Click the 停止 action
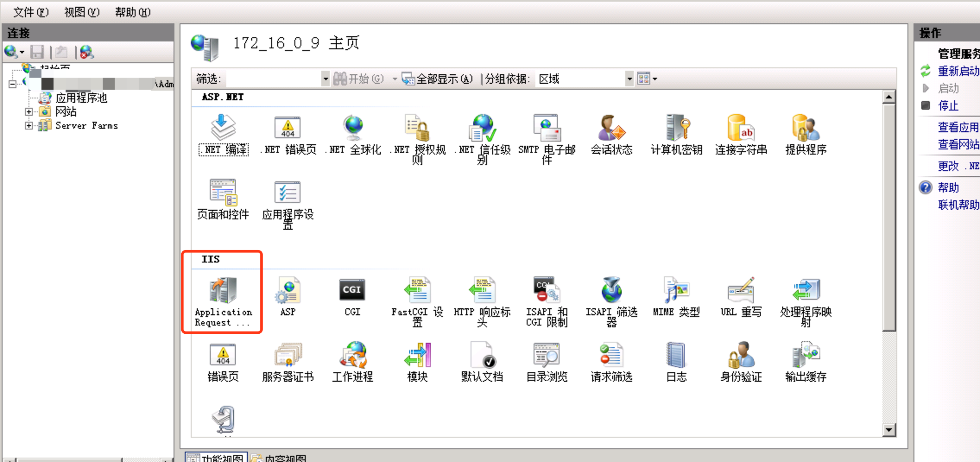This screenshot has width=980, height=462. pos(948,105)
